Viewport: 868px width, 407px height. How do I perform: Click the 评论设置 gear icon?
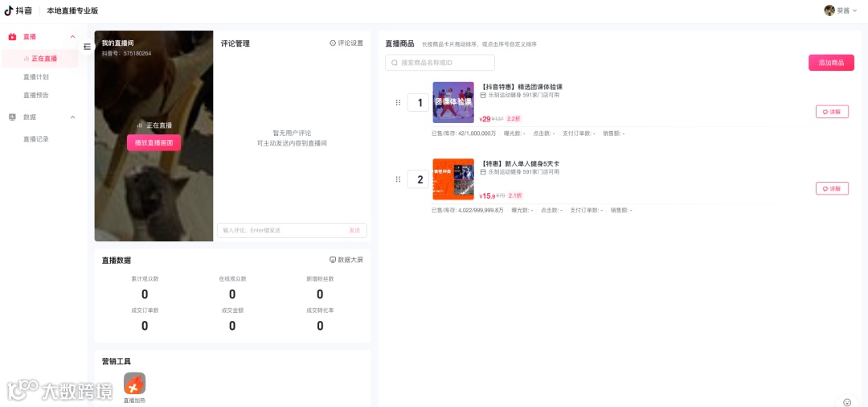coord(333,43)
